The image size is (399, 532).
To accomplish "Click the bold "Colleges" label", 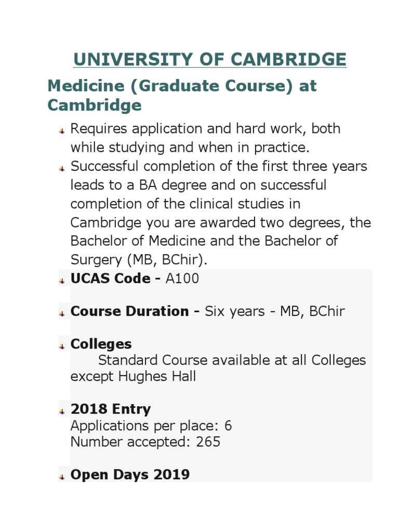I will [x=101, y=344].
